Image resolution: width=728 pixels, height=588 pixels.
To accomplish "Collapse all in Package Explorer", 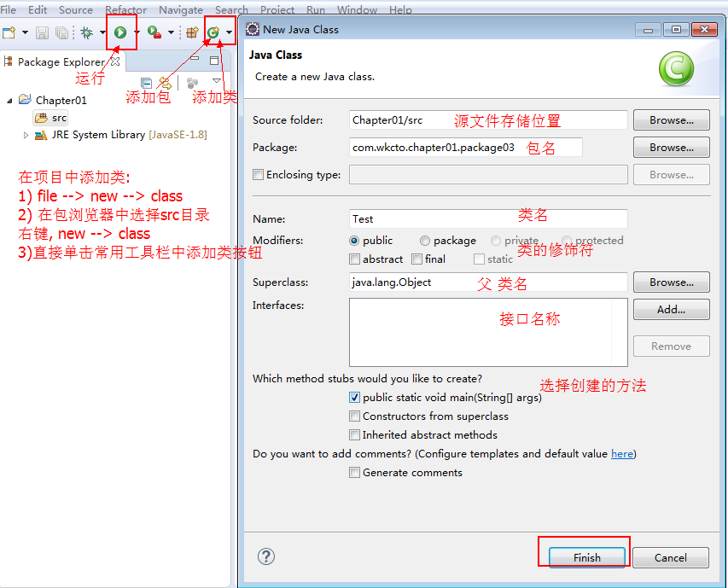I will coord(146,83).
